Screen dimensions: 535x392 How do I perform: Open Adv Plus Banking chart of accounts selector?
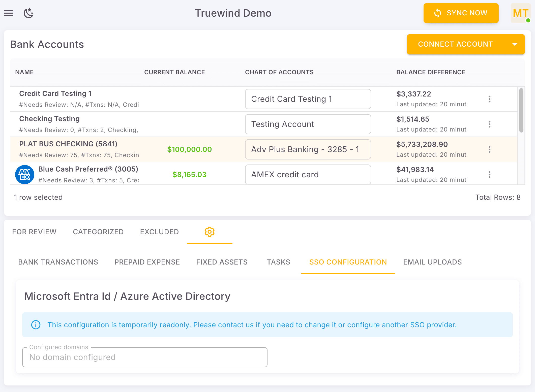(x=308, y=149)
